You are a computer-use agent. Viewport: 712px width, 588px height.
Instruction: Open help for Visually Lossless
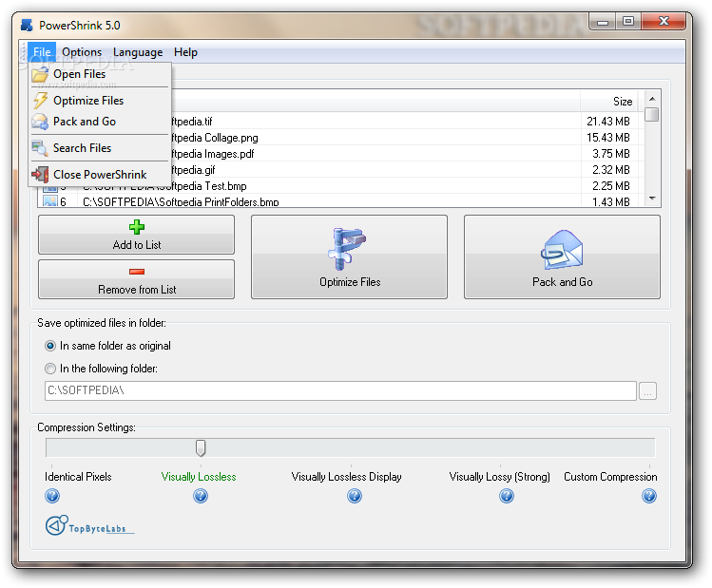pos(201,496)
